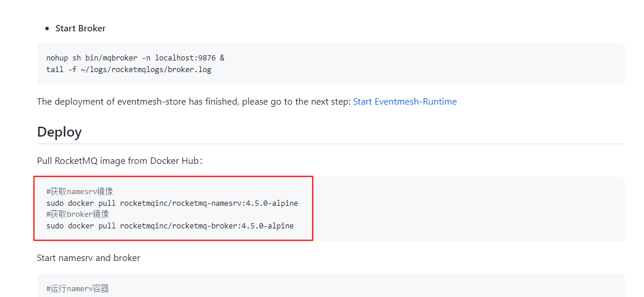The height and width of the screenshot is (297, 644).
Task: Click the #获取namesrv镜像 comment line
Action: [80, 191]
